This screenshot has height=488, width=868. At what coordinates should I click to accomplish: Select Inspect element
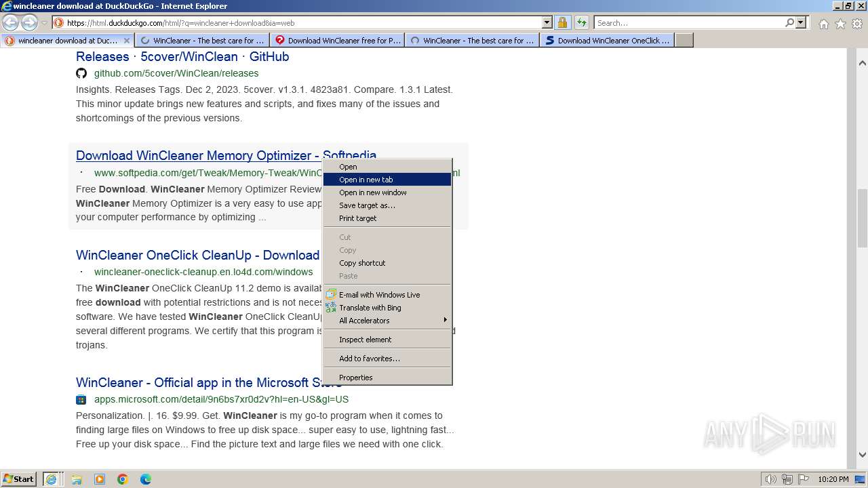coord(387,340)
